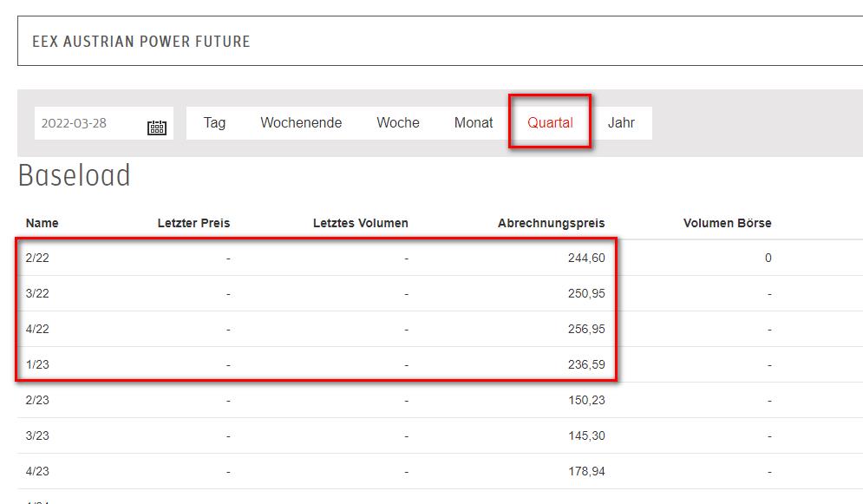This screenshot has height=504, width=863.
Task: Click the EEX Austrian Power Future header box
Action: (441, 42)
